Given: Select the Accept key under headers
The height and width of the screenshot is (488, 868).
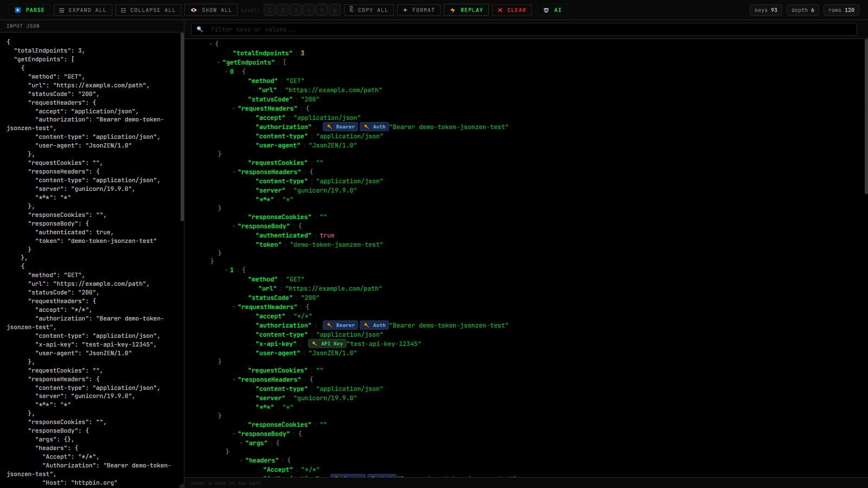Looking at the screenshot, I should tap(278, 470).
